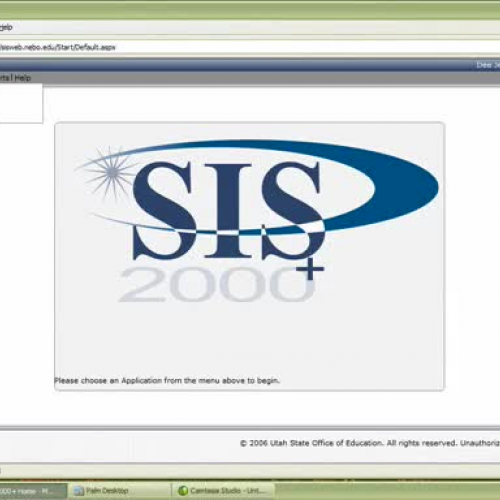Open Help in the SIS gray menu bar
Image resolution: width=500 pixels, height=500 pixels.
click(23, 78)
